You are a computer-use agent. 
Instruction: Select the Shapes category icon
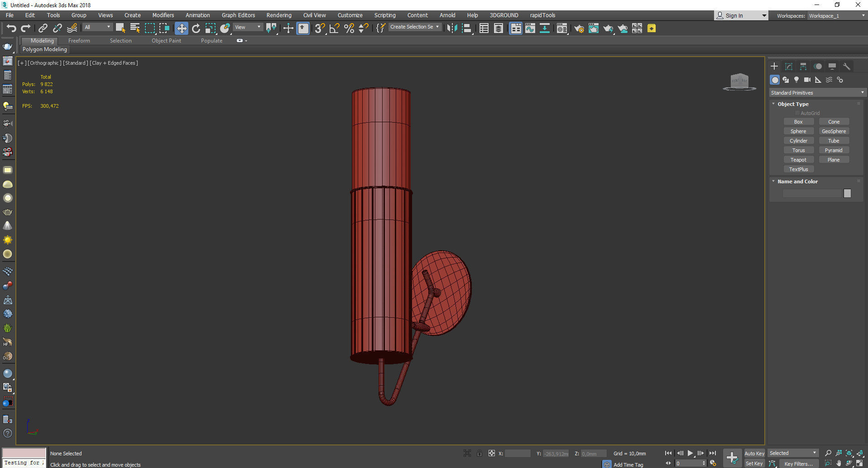[786, 80]
